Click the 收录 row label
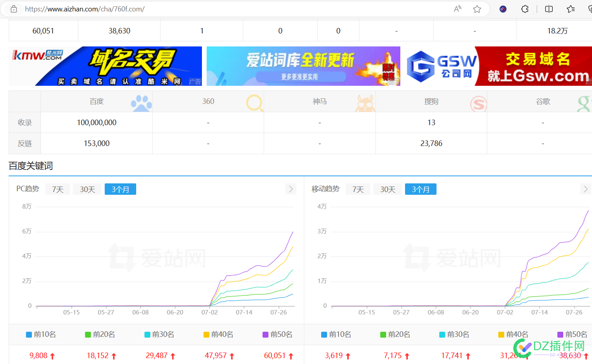This screenshot has width=592, height=364. [x=25, y=122]
